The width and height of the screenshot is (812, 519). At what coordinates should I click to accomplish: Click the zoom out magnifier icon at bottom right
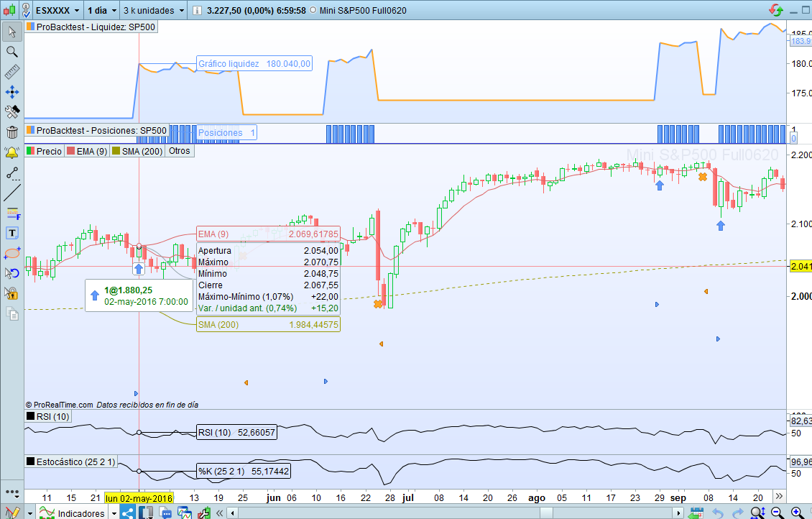pos(777,513)
